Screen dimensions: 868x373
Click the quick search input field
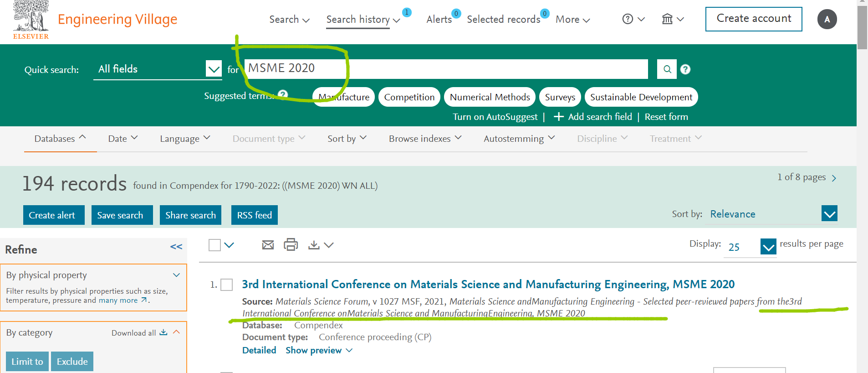pyautogui.click(x=446, y=69)
